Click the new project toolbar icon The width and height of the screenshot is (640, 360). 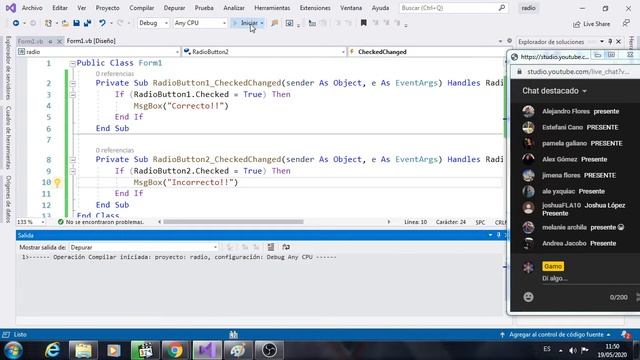pyautogui.click(x=48, y=23)
